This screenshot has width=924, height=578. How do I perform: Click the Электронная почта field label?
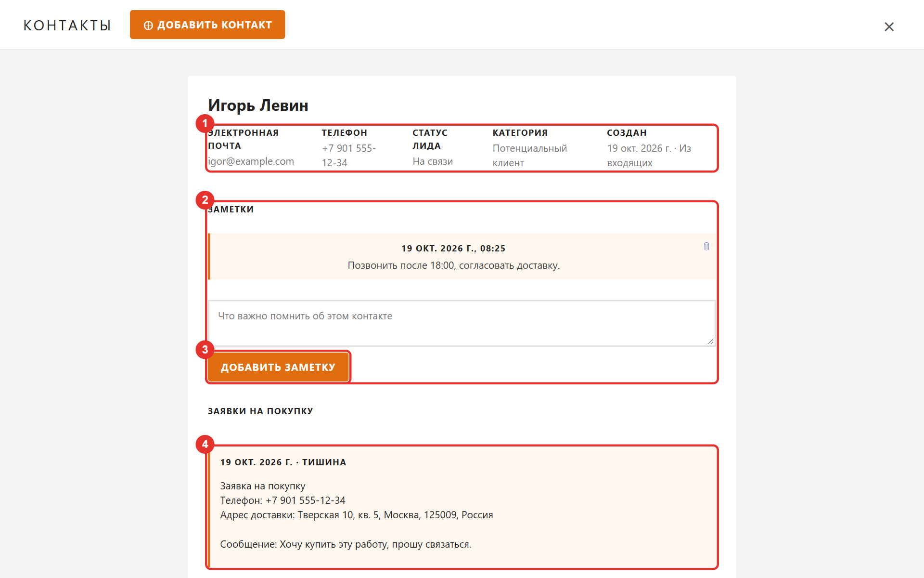[x=243, y=139]
